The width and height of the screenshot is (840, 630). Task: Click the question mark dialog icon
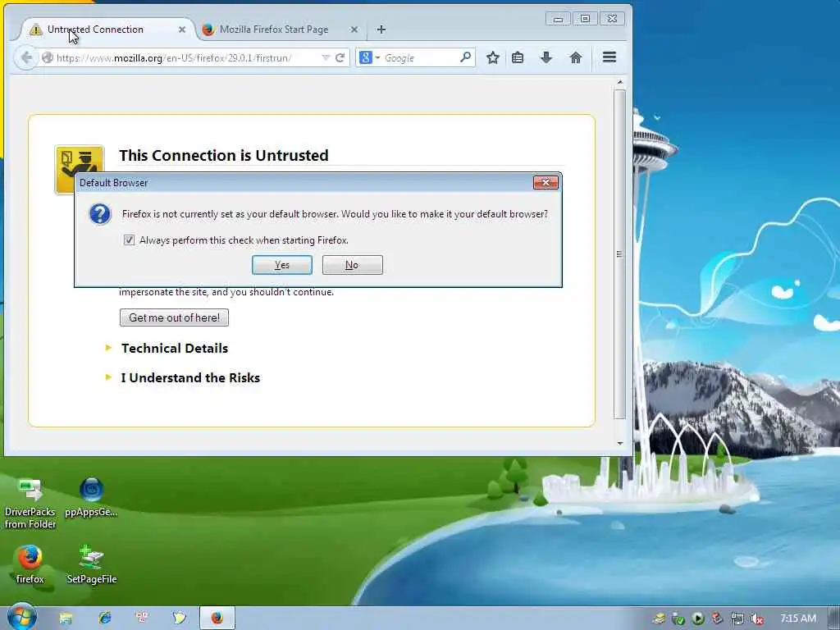tap(100, 214)
